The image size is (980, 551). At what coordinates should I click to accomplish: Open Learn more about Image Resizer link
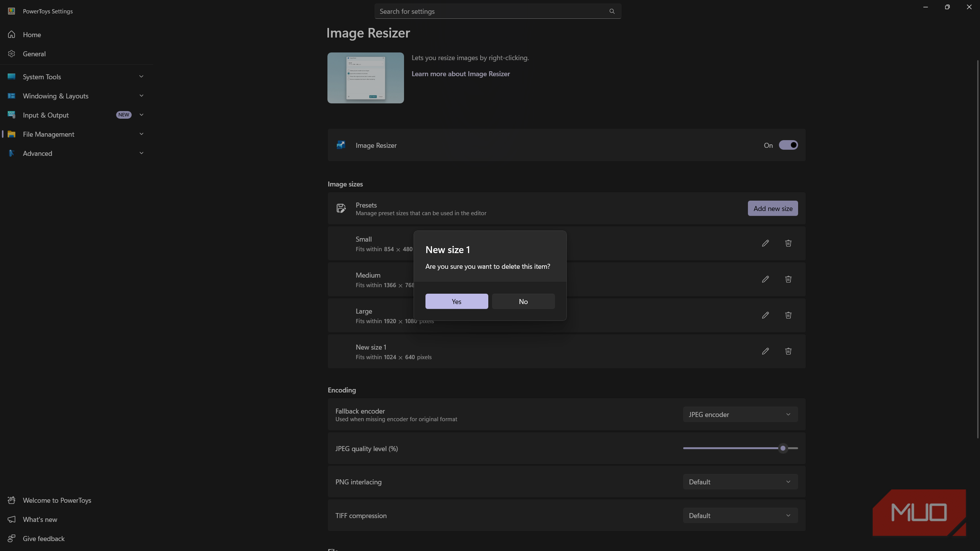[x=461, y=74]
